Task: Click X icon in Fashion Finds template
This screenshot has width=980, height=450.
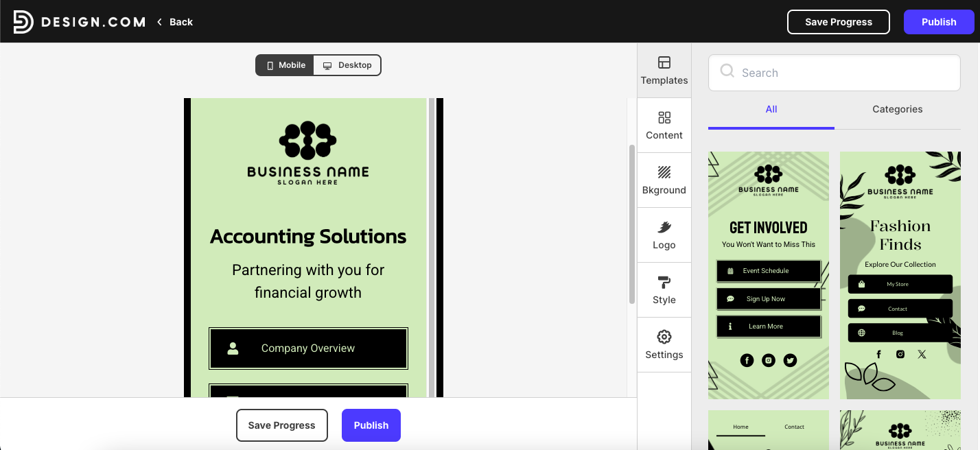Action: click(922, 354)
